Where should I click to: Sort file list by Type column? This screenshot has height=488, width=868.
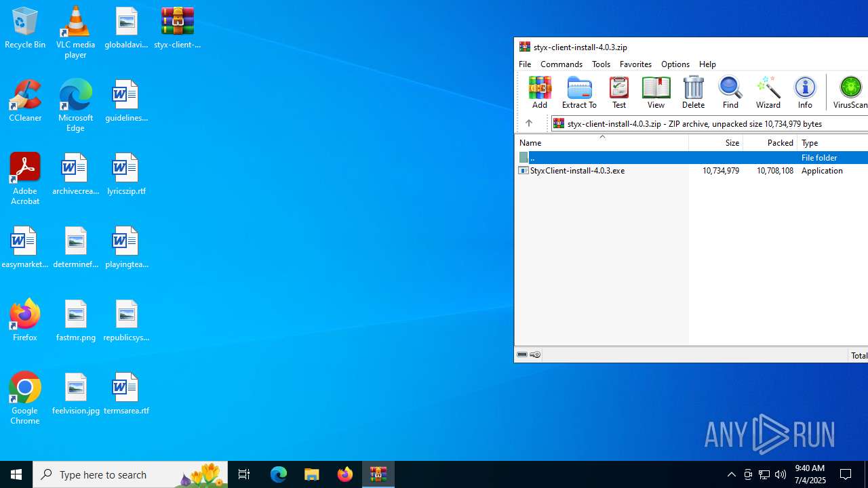point(833,142)
